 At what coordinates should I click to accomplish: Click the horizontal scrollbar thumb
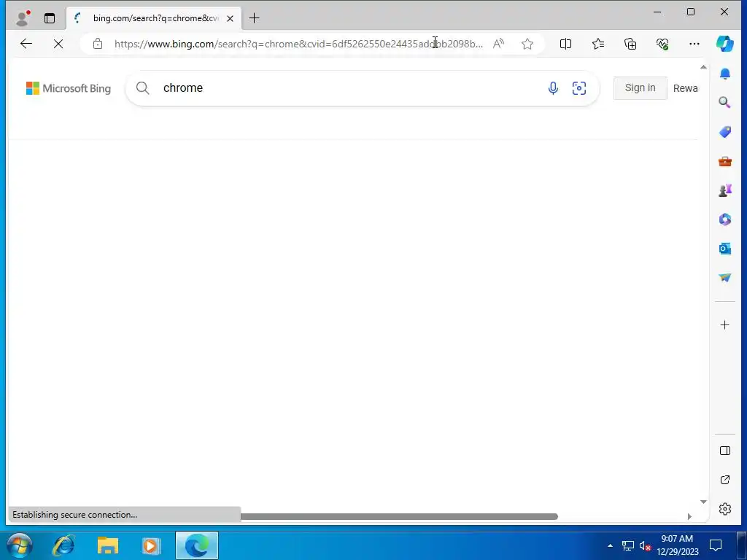click(x=399, y=517)
